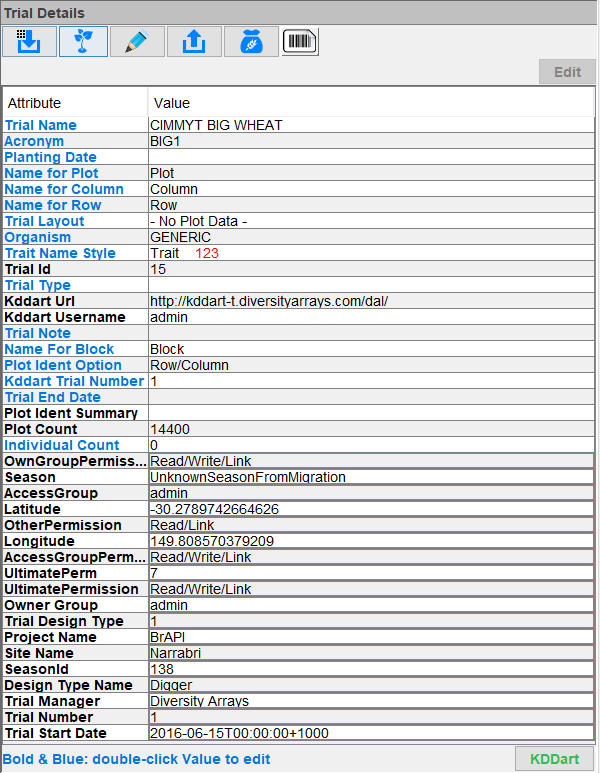Select the Trial Layout value No Plot Data

(x=371, y=221)
